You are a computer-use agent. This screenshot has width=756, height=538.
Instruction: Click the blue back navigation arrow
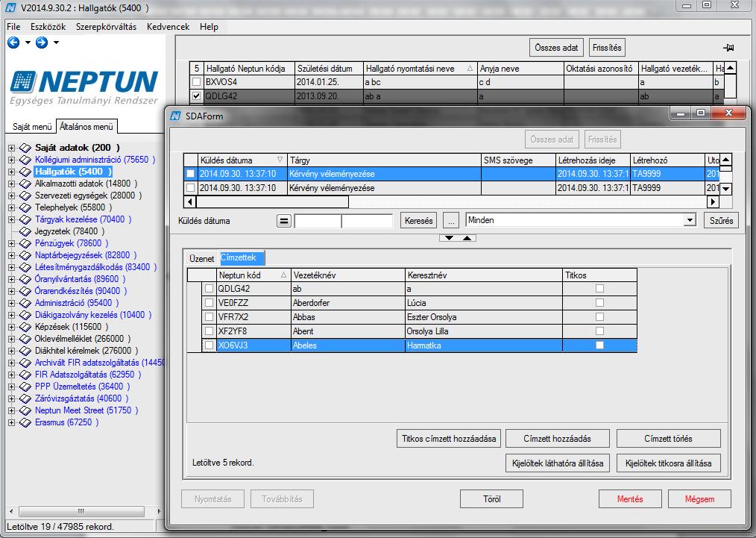pyautogui.click(x=13, y=43)
